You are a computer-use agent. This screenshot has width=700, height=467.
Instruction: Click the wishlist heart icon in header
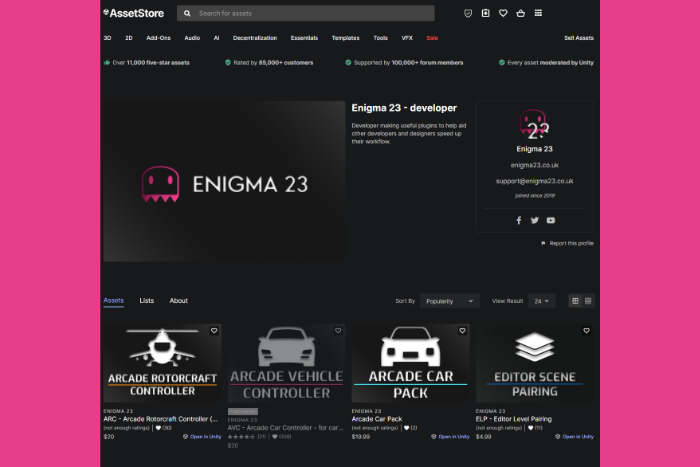pyautogui.click(x=503, y=13)
